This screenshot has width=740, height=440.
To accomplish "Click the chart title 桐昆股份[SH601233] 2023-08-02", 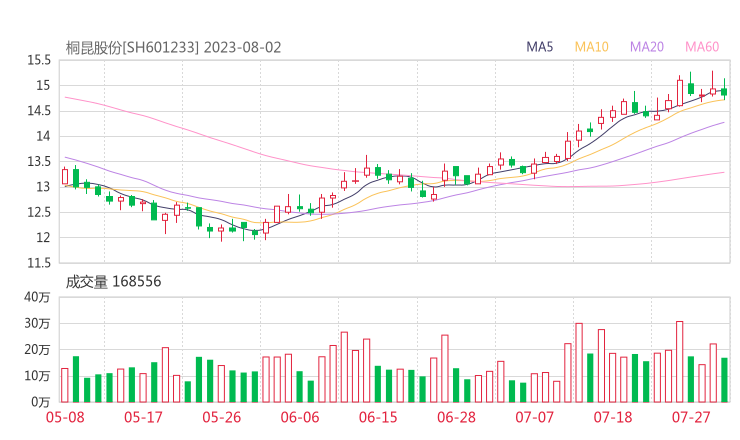I will click(x=173, y=48).
